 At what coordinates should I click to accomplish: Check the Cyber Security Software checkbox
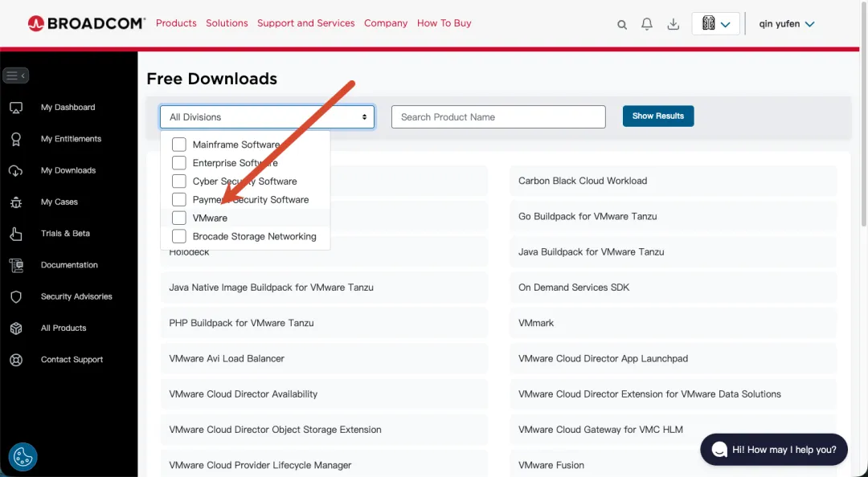[x=178, y=181]
